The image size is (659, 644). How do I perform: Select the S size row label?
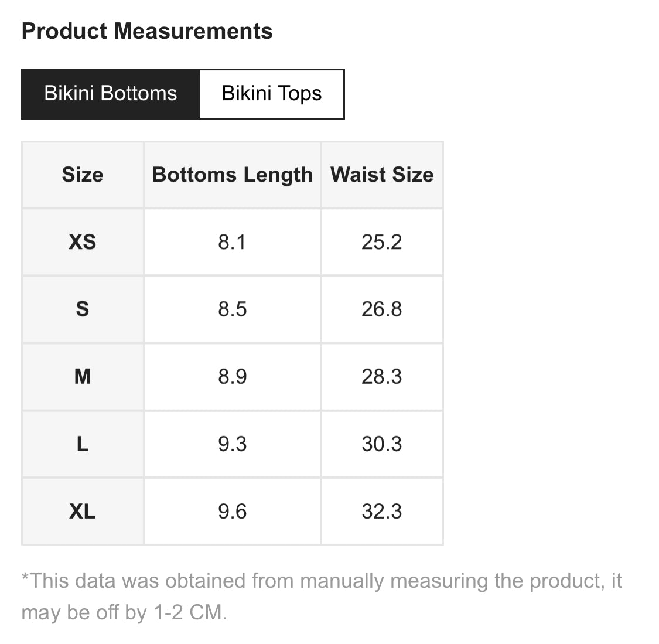83,309
